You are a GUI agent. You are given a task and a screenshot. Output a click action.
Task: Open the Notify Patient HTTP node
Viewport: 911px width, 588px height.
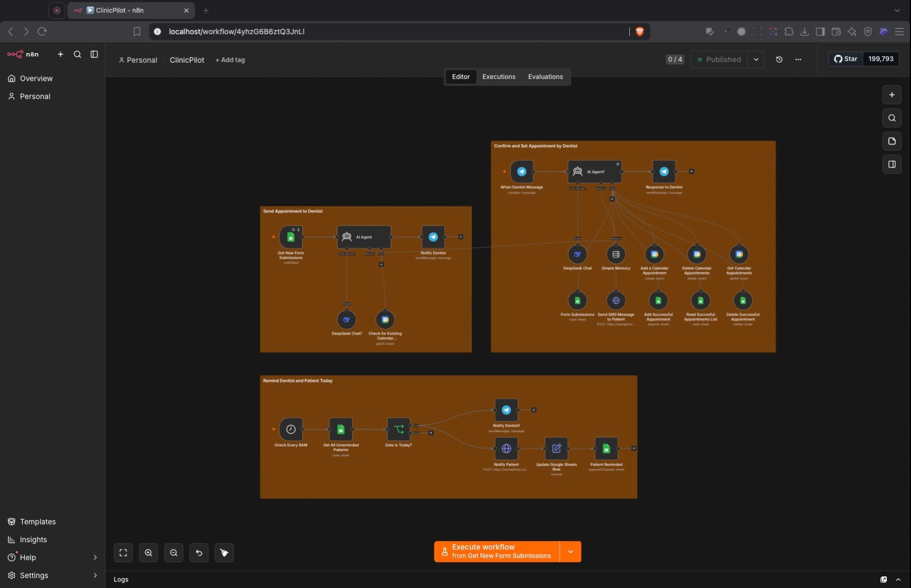coord(506,448)
